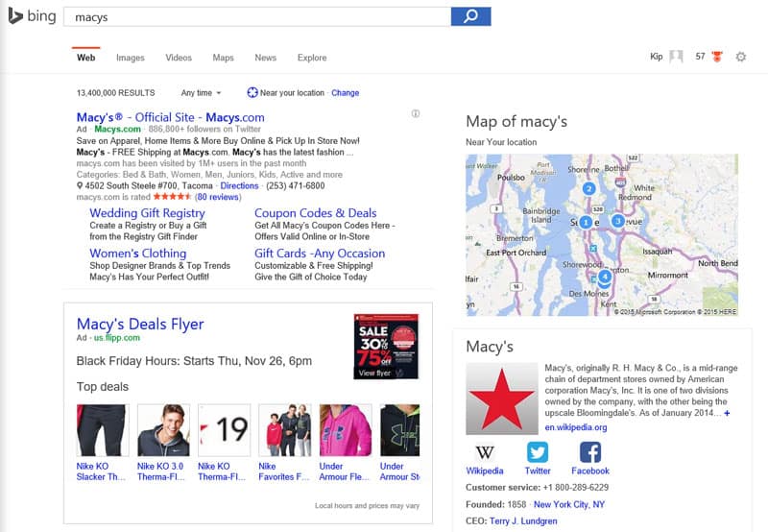Click the profile avatar icon beside Kip

pos(677,57)
